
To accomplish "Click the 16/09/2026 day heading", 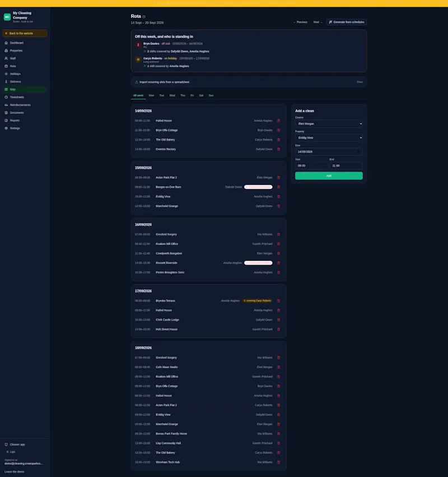I will (x=143, y=225).
